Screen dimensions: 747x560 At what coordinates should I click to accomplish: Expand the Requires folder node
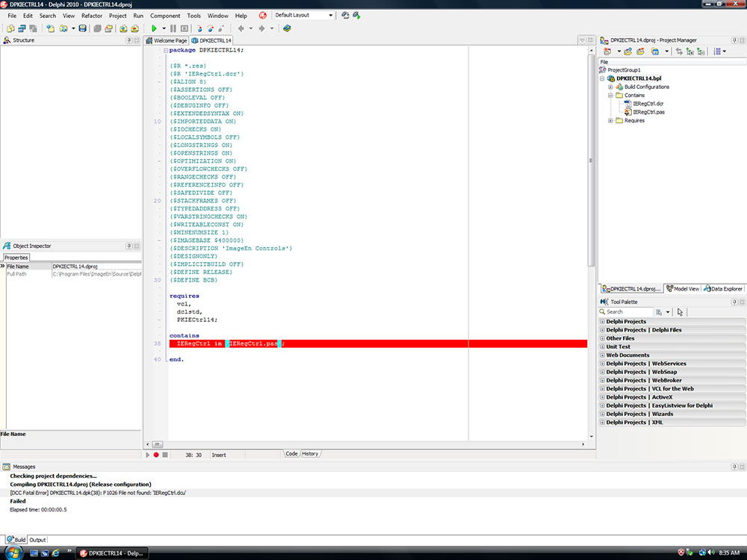[x=610, y=120]
